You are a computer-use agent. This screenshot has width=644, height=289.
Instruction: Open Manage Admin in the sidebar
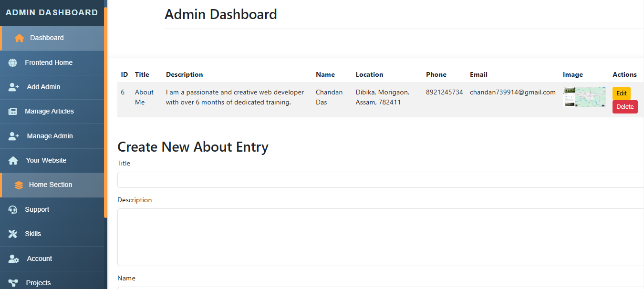tap(50, 136)
